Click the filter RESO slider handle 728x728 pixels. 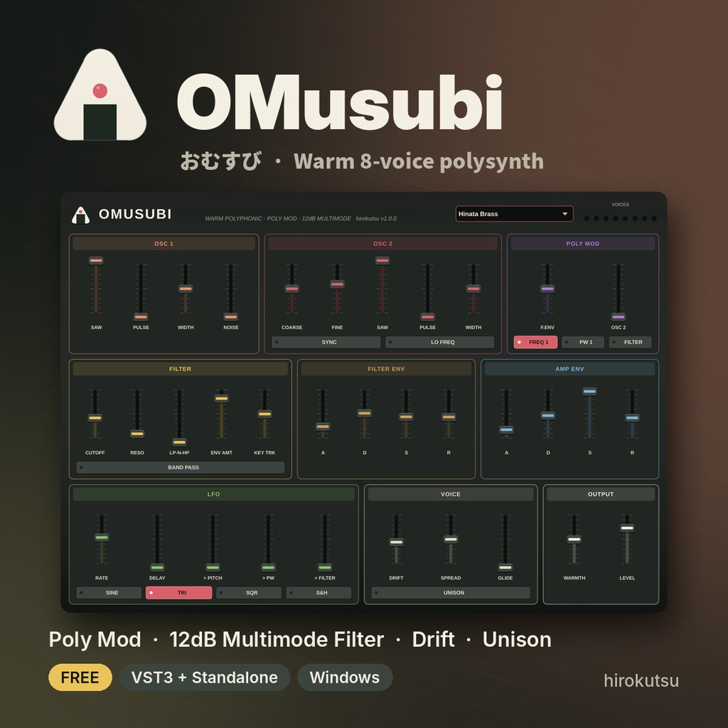pyautogui.click(x=137, y=434)
